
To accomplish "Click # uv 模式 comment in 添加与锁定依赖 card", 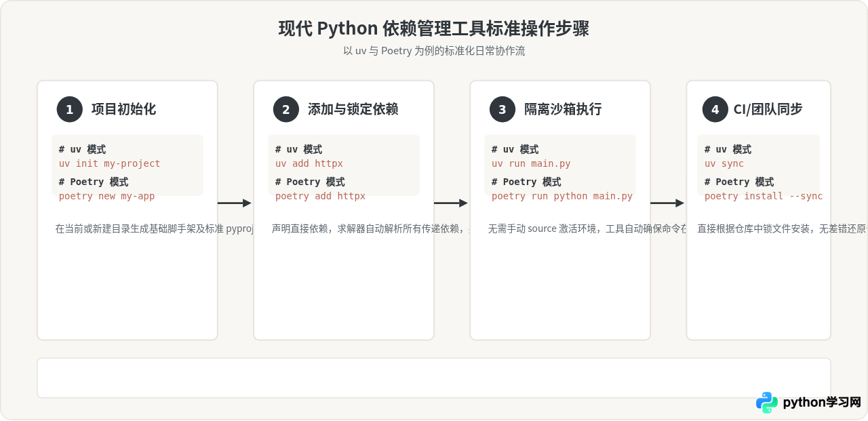I will (298, 149).
